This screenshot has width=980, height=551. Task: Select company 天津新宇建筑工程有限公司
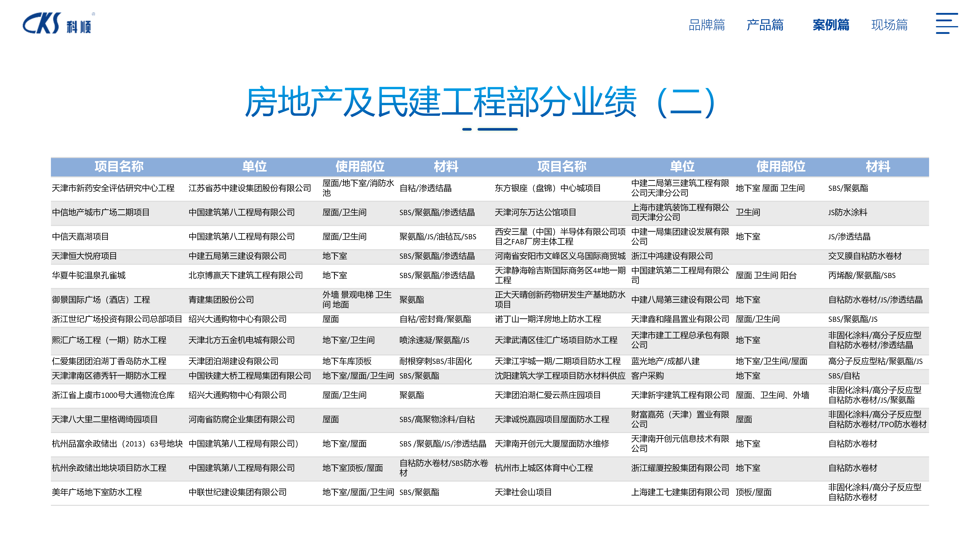tap(680, 396)
